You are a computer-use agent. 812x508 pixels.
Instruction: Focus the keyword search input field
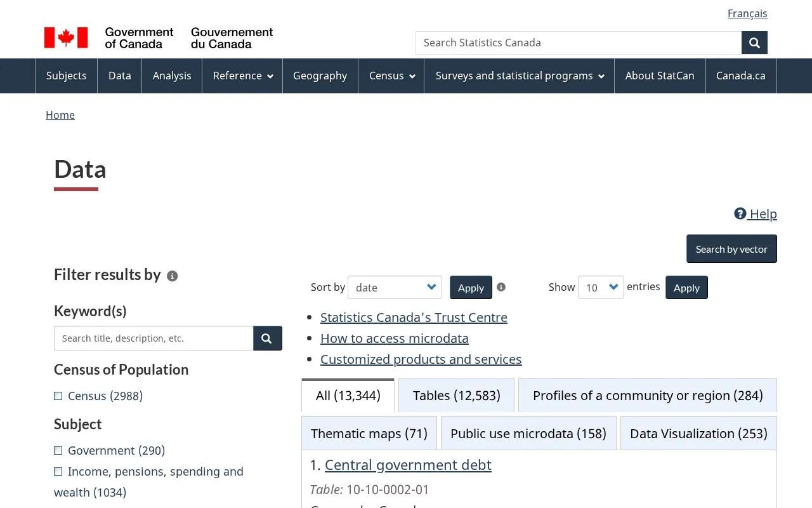(x=154, y=338)
